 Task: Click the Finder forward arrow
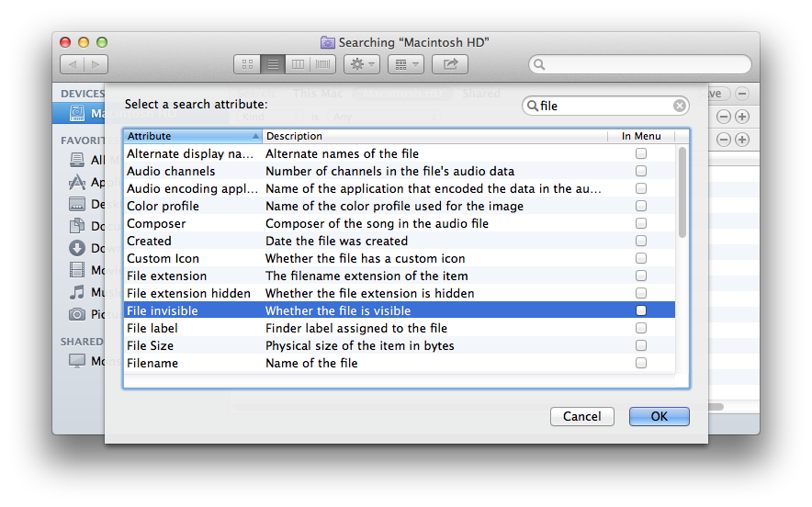click(x=96, y=64)
